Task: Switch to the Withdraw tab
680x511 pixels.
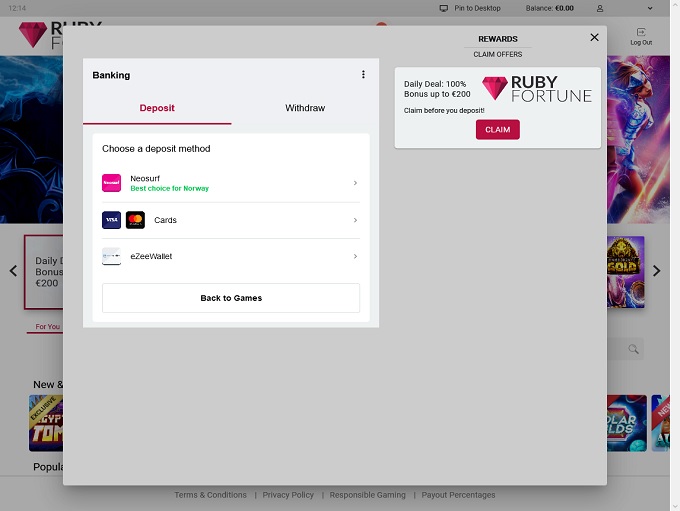Action: pyautogui.click(x=305, y=108)
